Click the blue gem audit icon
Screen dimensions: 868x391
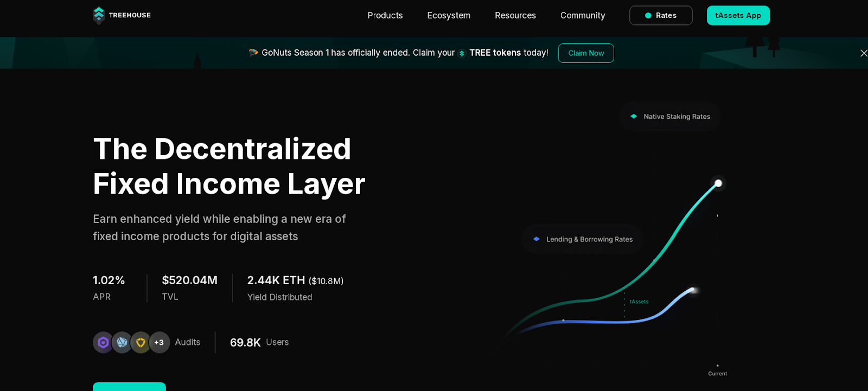click(x=122, y=342)
